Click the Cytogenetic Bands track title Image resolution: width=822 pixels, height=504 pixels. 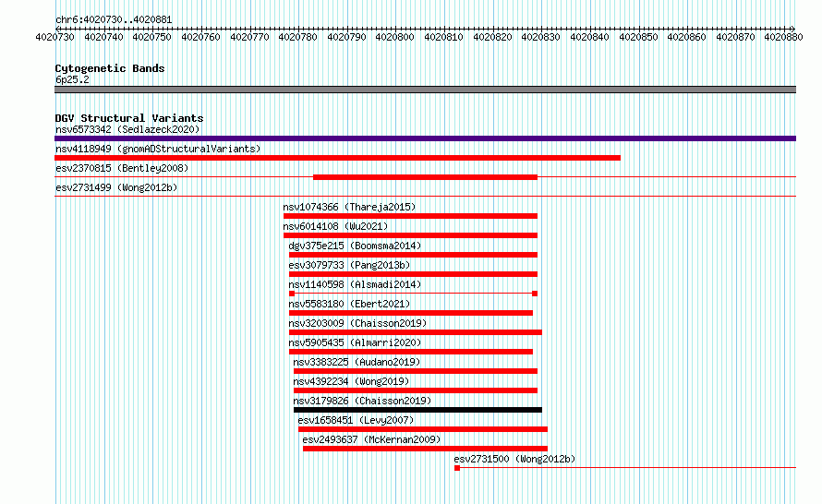click(x=110, y=68)
